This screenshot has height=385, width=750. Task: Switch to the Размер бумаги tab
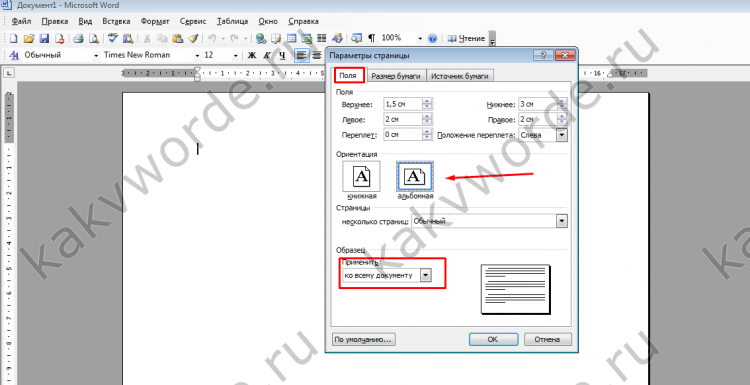click(396, 76)
